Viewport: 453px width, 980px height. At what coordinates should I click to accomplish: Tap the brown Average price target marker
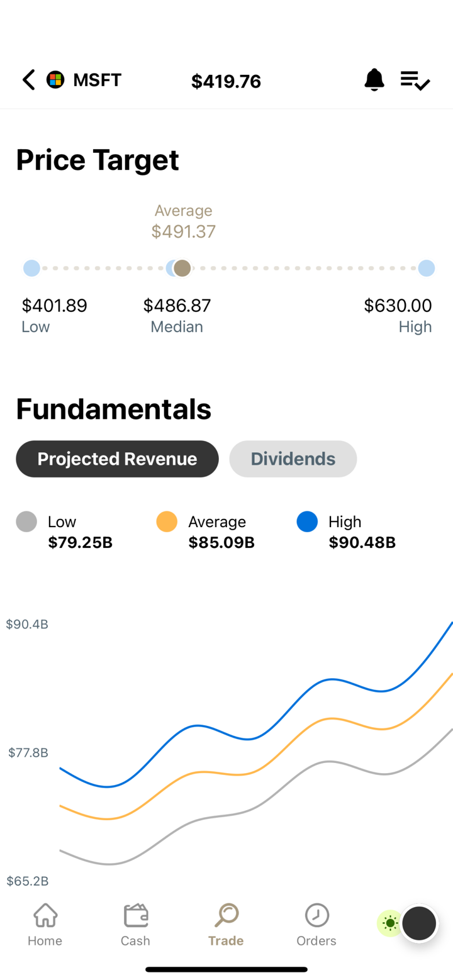point(182,269)
